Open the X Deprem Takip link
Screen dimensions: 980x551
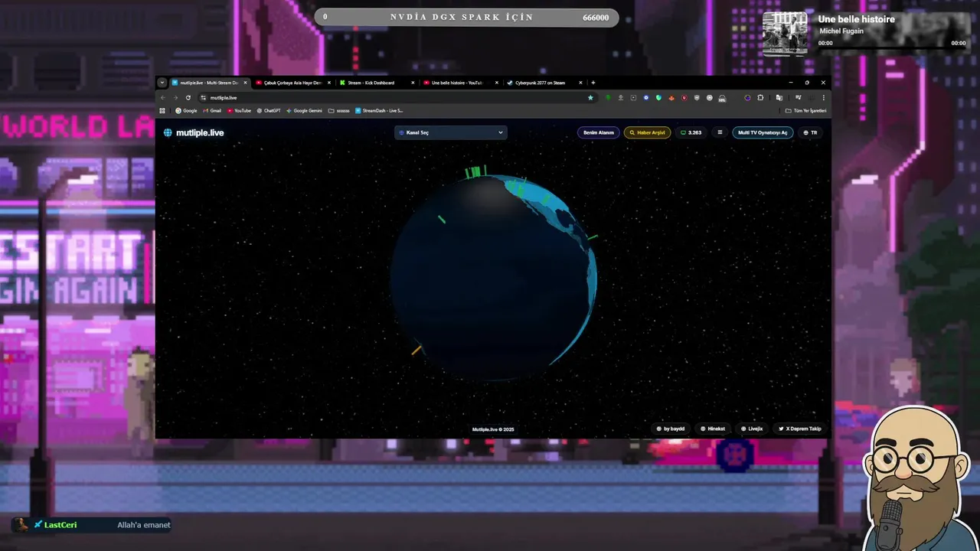point(800,429)
